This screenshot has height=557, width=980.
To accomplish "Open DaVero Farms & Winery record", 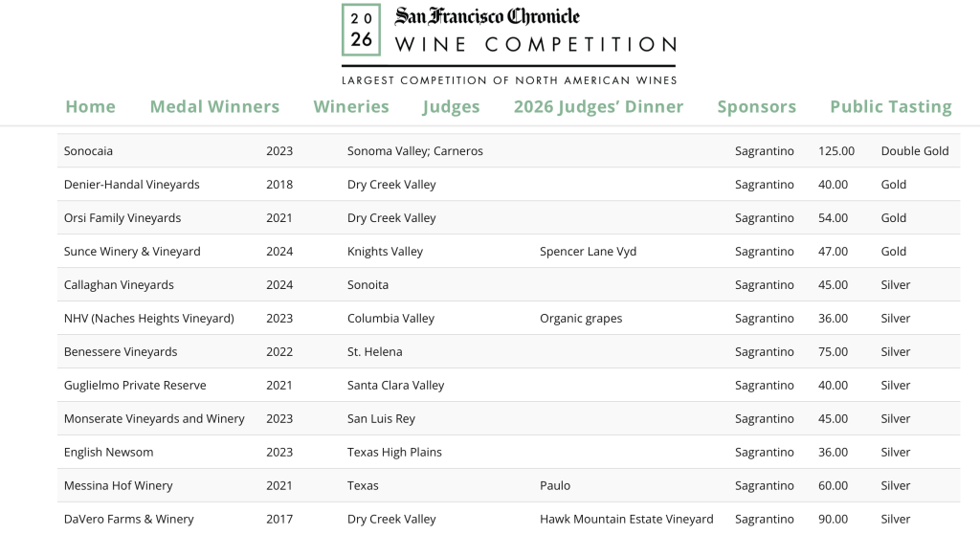I will (126, 519).
